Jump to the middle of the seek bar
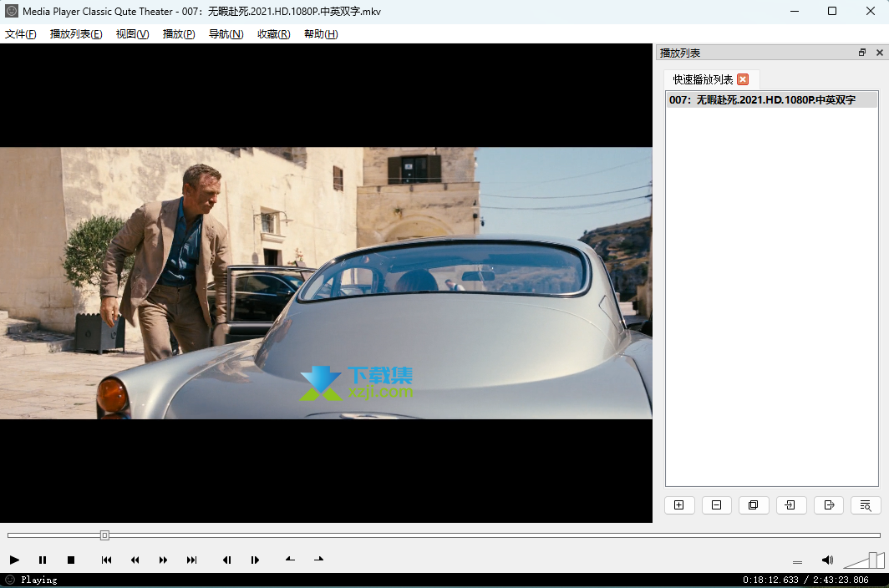Viewport: 889px width, 588px height. (444, 535)
